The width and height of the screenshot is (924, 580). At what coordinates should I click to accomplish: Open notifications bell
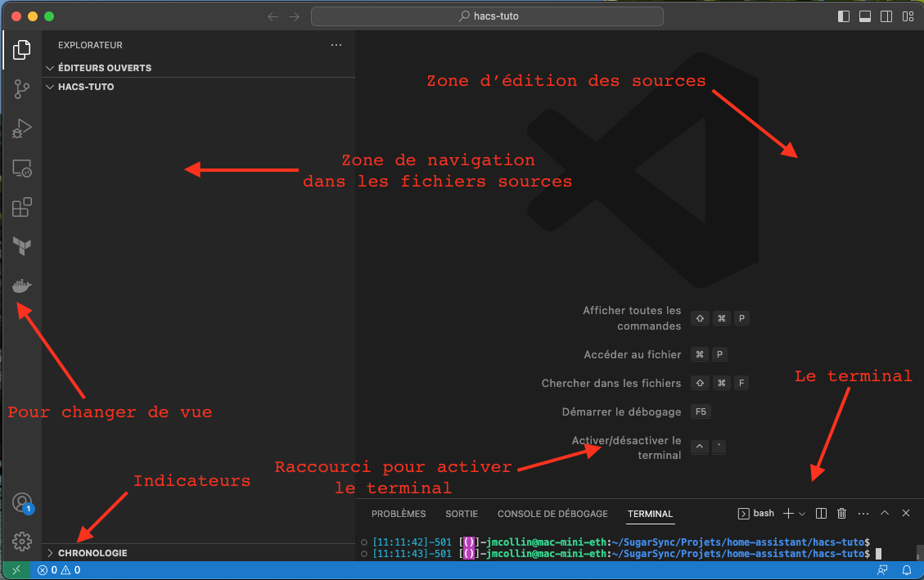907,570
